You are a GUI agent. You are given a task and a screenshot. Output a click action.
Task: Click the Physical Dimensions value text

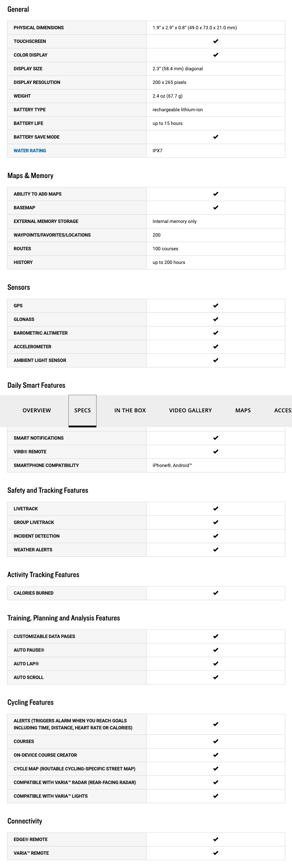click(x=195, y=28)
